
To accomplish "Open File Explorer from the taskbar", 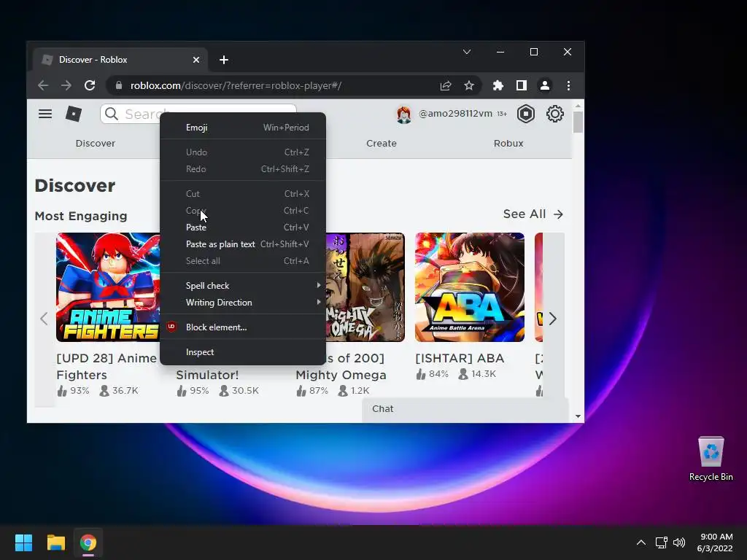I will pyautogui.click(x=55, y=542).
